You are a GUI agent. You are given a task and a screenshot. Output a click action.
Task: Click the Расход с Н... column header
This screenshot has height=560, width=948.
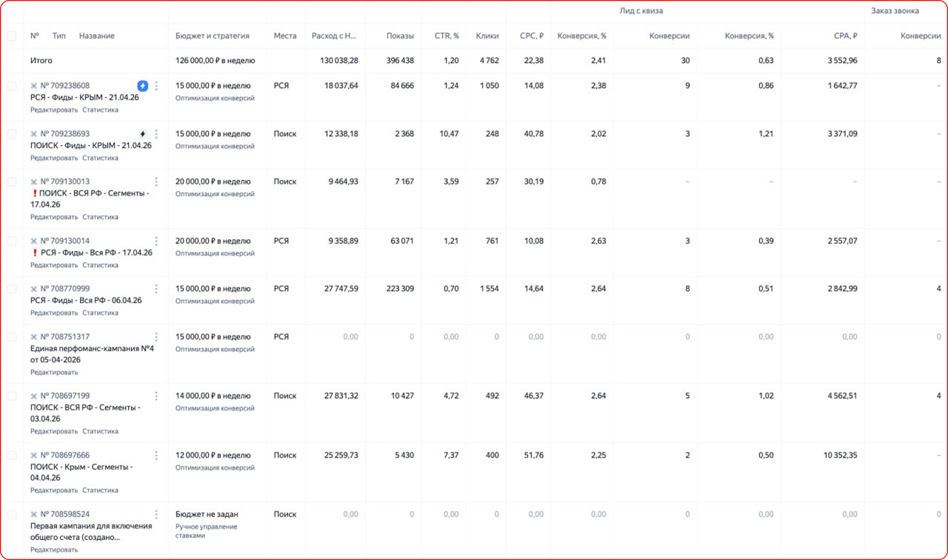click(x=333, y=36)
